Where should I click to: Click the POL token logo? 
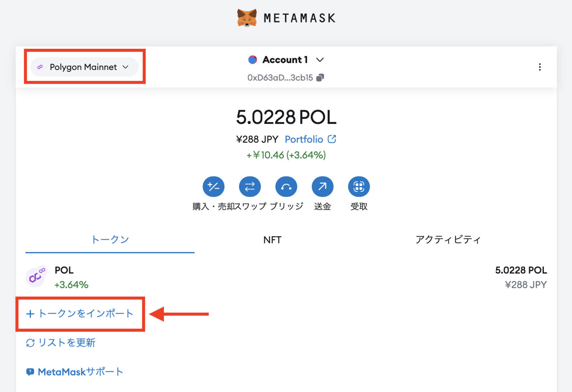(36, 276)
